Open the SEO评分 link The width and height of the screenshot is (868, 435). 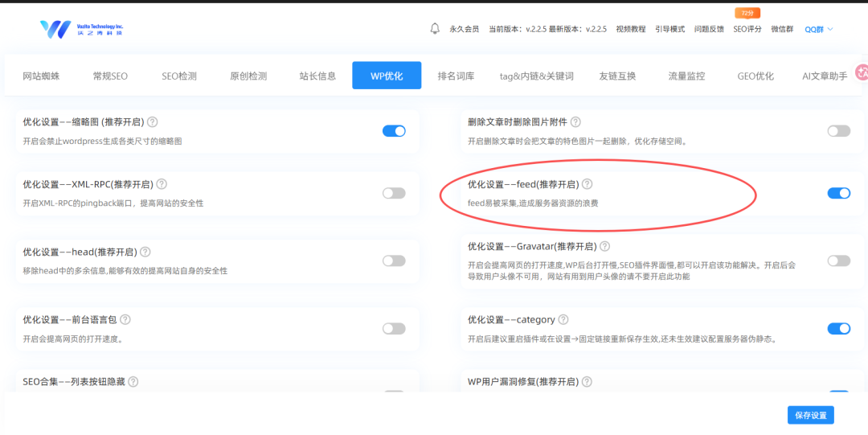tap(747, 30)
